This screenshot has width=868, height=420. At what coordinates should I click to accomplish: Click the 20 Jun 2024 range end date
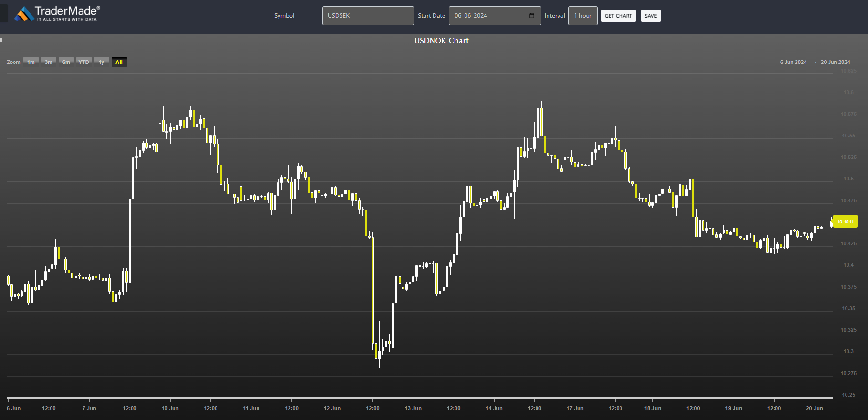(835, 62)
